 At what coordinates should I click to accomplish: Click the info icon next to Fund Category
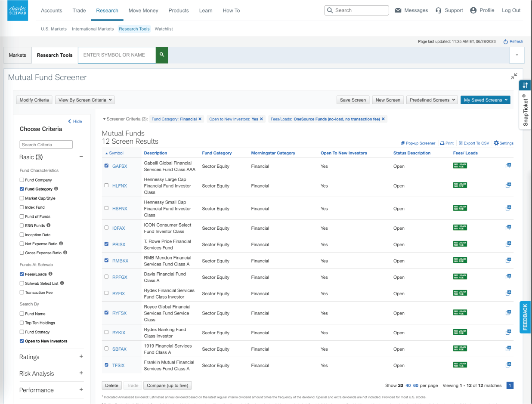[x=56, y=189]
